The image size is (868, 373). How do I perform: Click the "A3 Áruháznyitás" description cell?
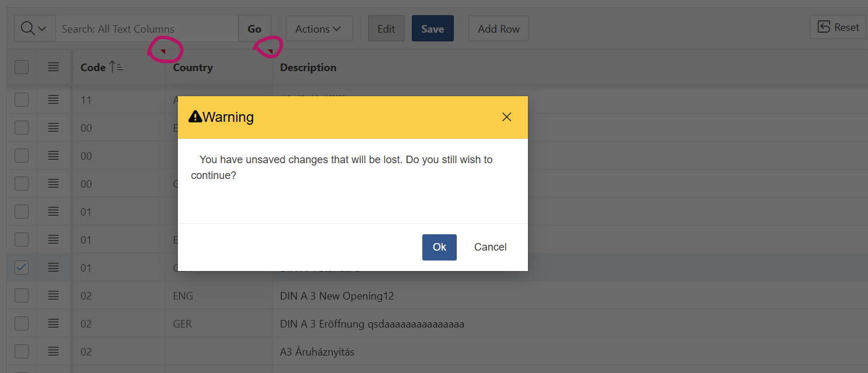coord(317,352)
